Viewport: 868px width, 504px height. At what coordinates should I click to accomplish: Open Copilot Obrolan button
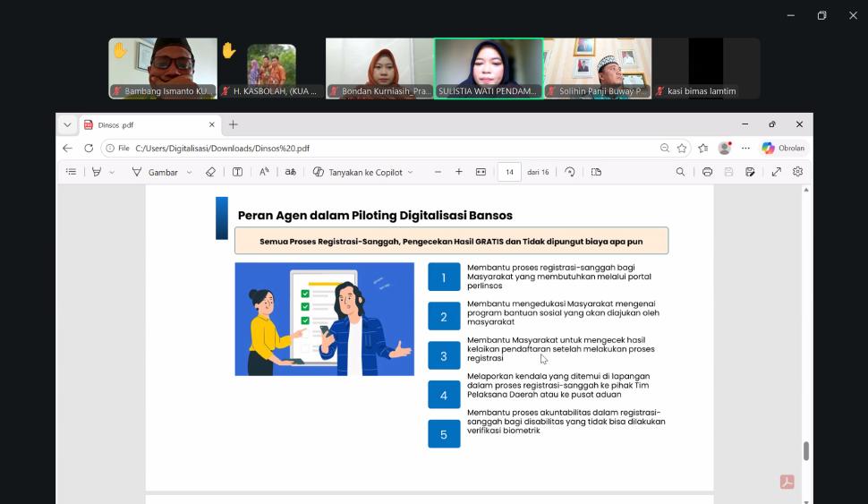[783, 148]
